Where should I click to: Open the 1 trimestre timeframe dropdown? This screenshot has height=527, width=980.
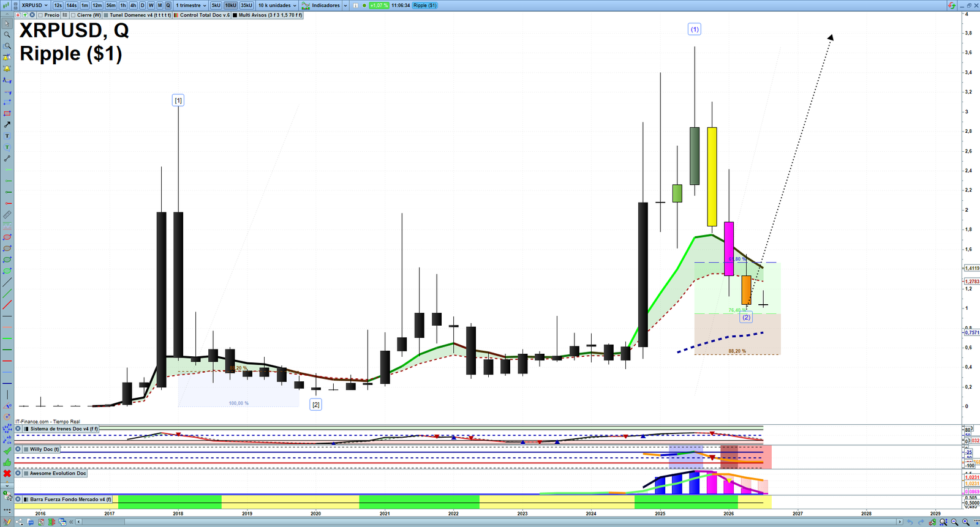191,6
